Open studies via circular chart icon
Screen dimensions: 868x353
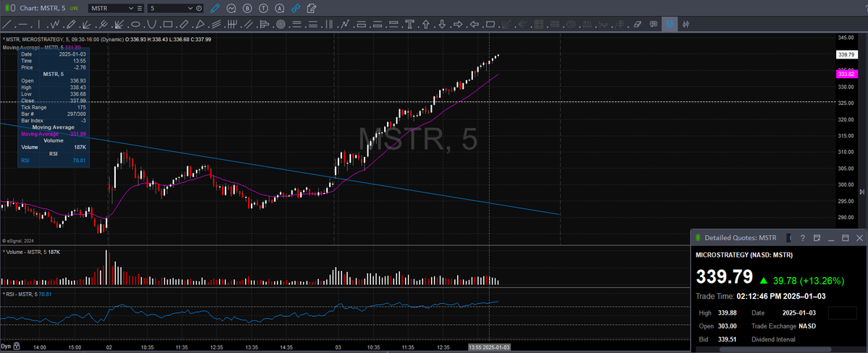(231, 8)
